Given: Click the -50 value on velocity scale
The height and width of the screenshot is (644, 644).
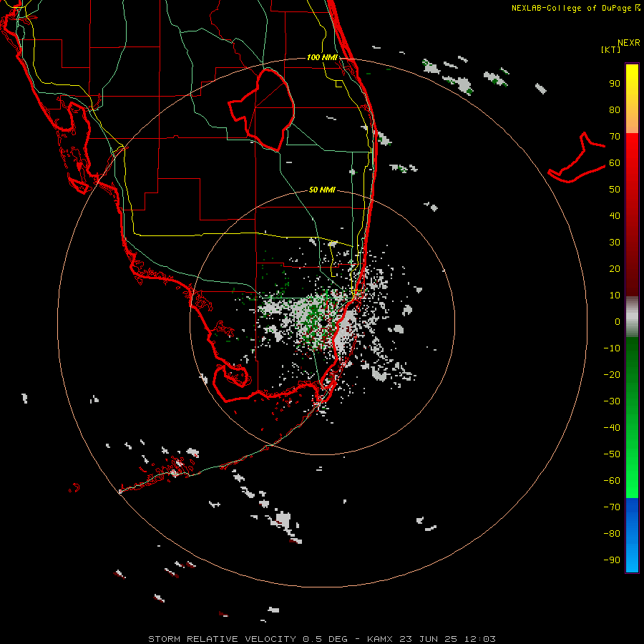Looking at the screenshot, I should pyautogui.click(x=612, y=454).
